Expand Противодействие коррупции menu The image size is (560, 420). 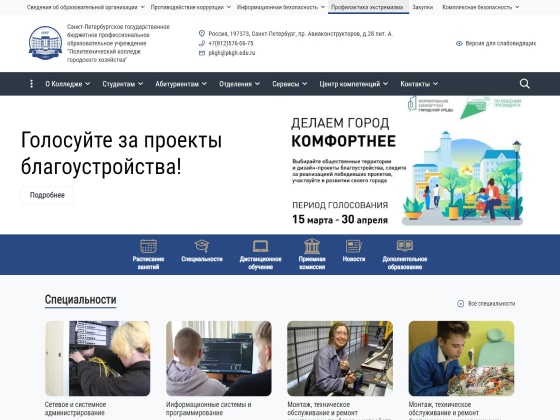click(x=191, y=7)
